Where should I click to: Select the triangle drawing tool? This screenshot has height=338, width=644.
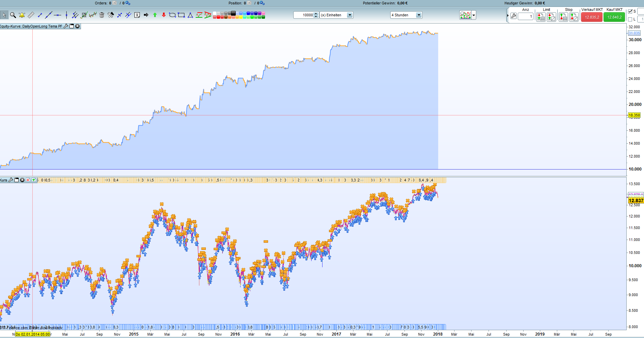(190, 15)
